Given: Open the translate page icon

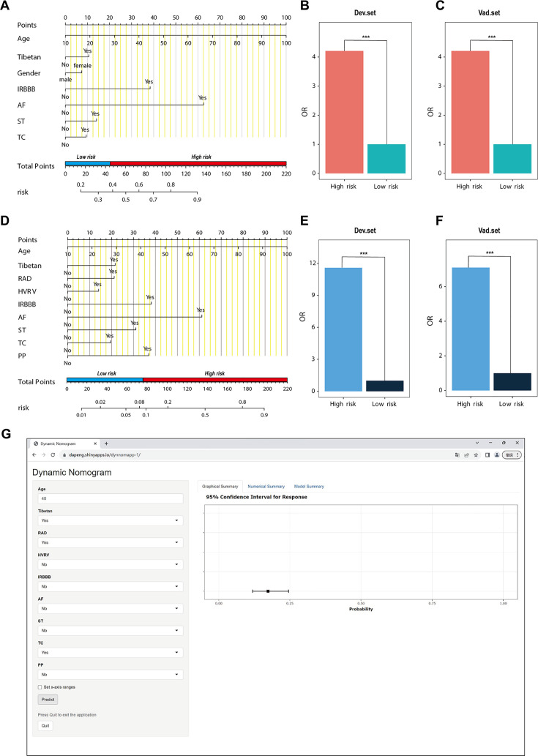Looking at the screenshot, I should coord(457,454).
